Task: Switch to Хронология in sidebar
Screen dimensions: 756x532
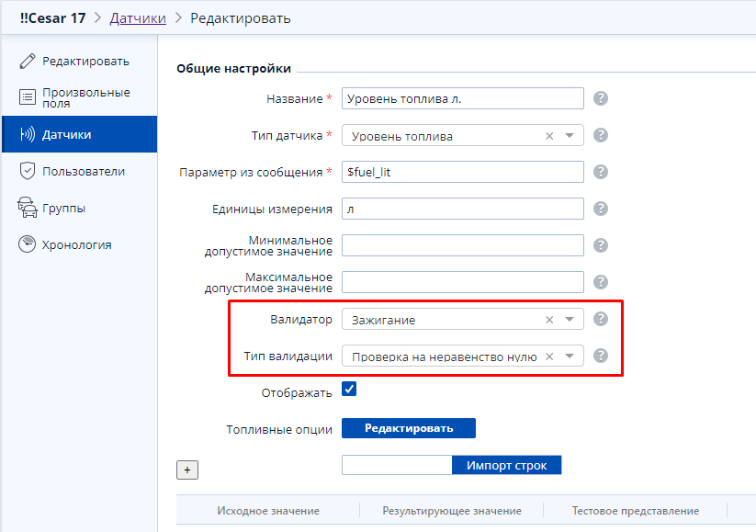Action: click(76, 244)
